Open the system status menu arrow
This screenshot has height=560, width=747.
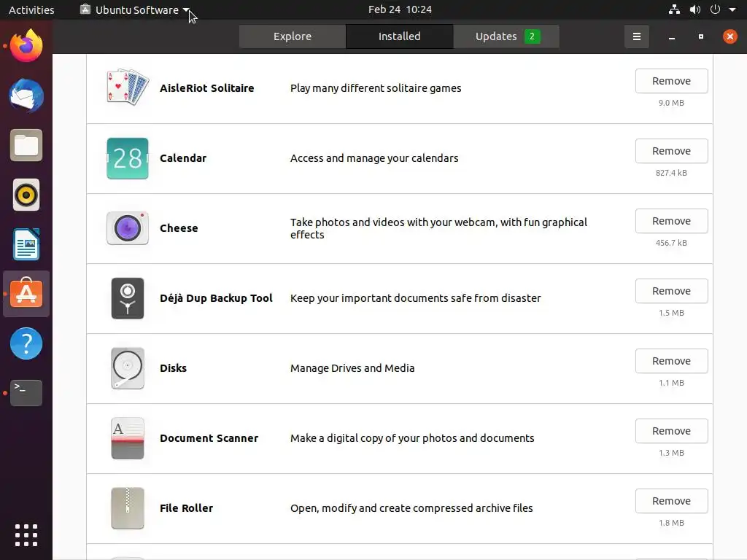click(732, 10)
